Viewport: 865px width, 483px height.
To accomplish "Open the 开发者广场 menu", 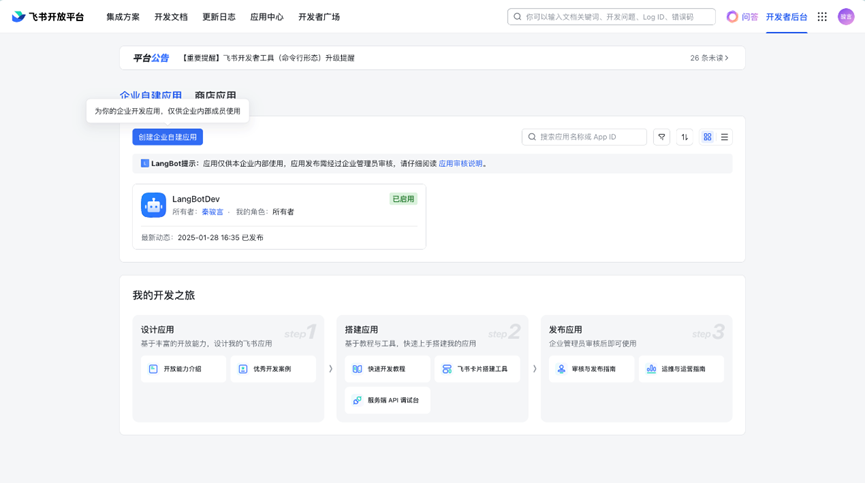I will (319, 17).
